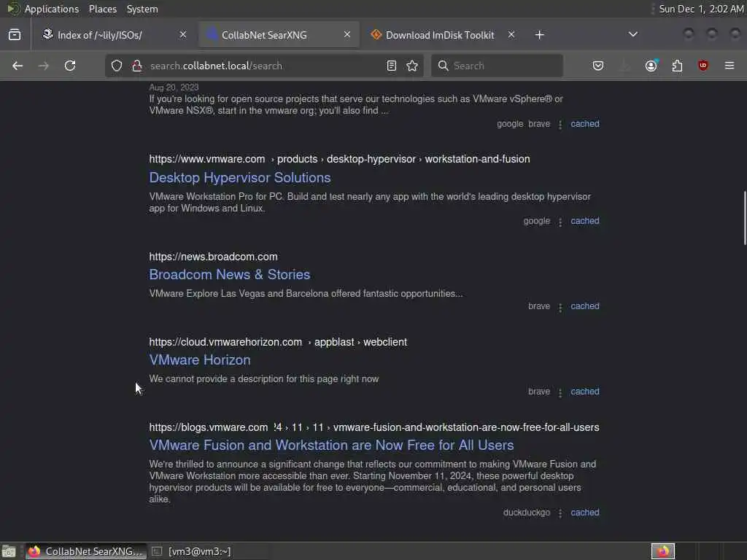Click duckduckgo engine label on last result

(x=527, y=513)
